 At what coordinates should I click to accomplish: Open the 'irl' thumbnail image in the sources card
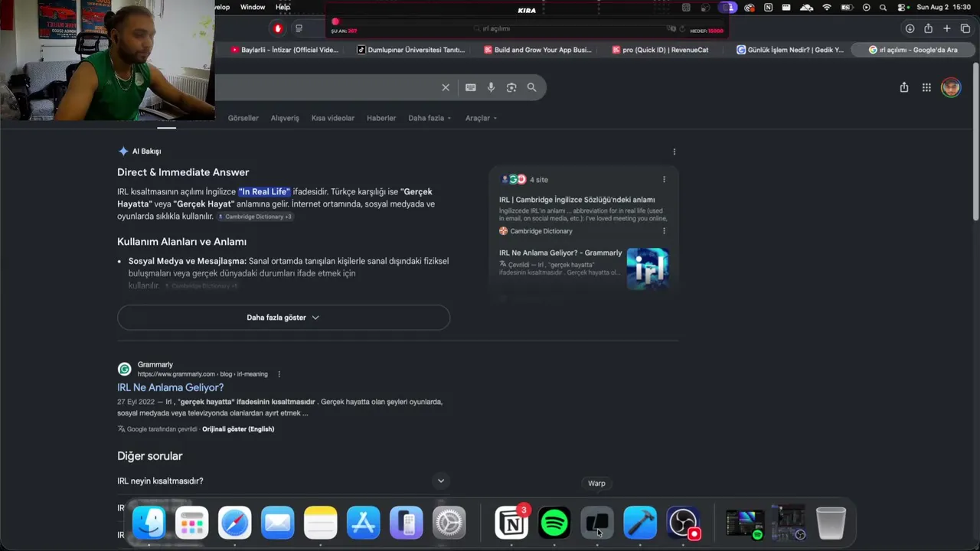[648, 269]
